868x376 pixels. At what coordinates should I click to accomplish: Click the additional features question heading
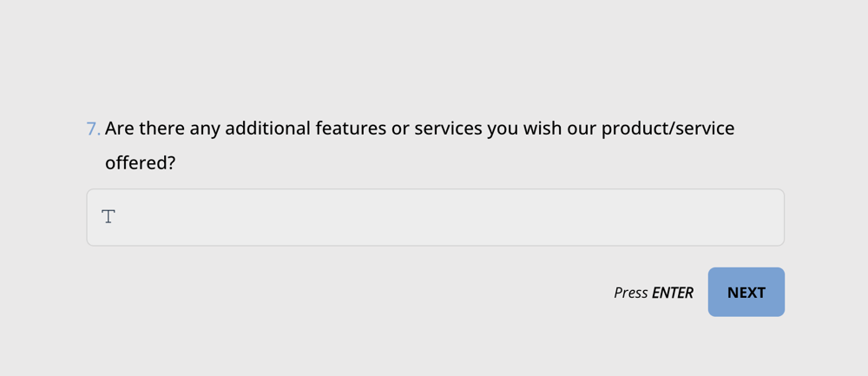pyautogui.click(x=419, y=129)
